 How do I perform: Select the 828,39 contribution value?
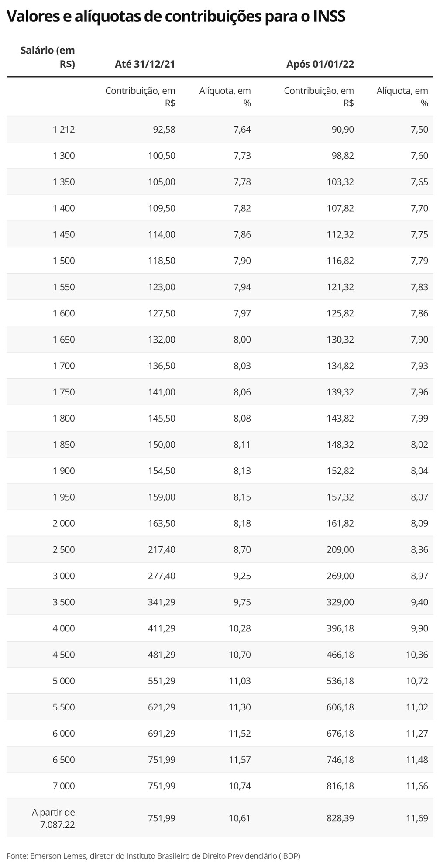tap(340, 818)
